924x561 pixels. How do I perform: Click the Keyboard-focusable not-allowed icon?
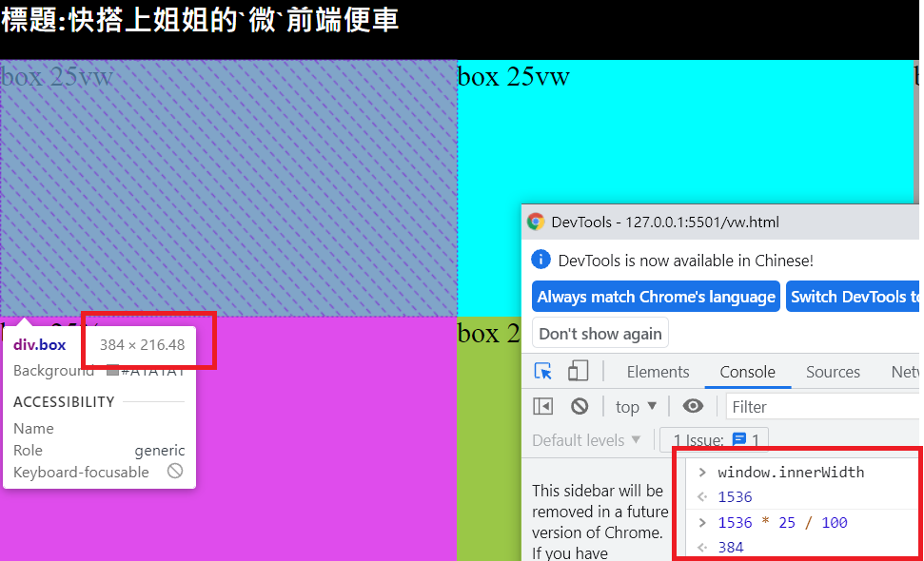(175, 471)
